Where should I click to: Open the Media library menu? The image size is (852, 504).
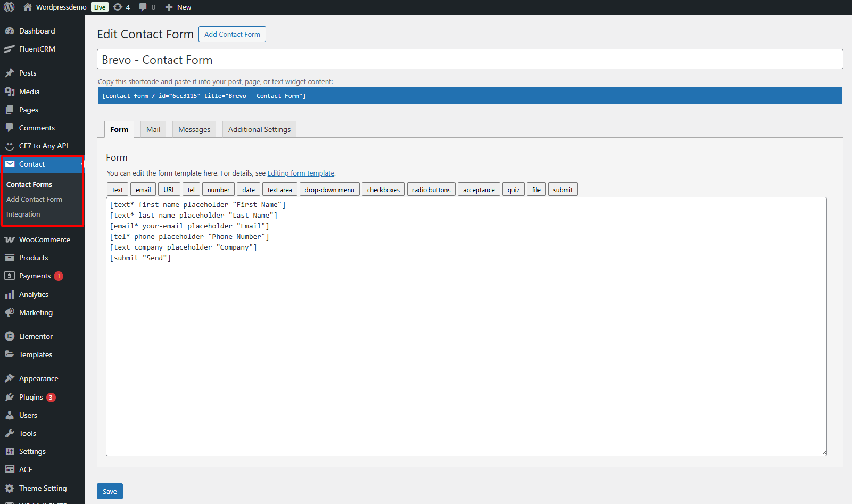coord(29,92)
